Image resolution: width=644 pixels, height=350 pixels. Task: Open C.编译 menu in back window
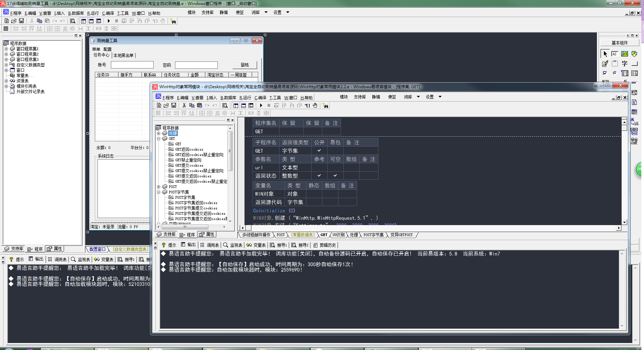click(108, 13)
